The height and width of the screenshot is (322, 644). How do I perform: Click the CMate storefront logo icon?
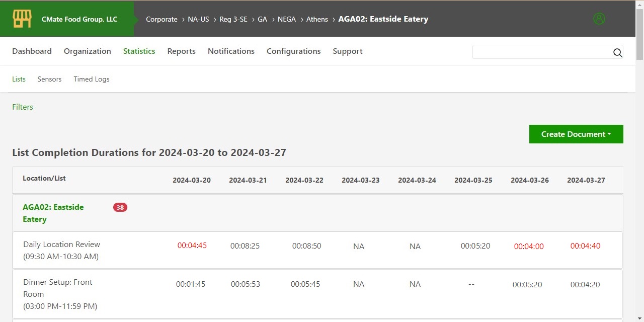tap(22, 19)
